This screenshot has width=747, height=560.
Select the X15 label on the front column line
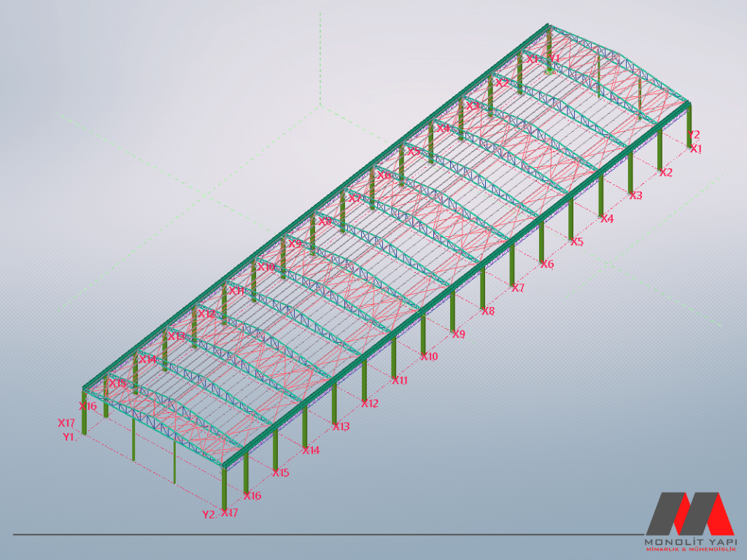pos(281,473)
